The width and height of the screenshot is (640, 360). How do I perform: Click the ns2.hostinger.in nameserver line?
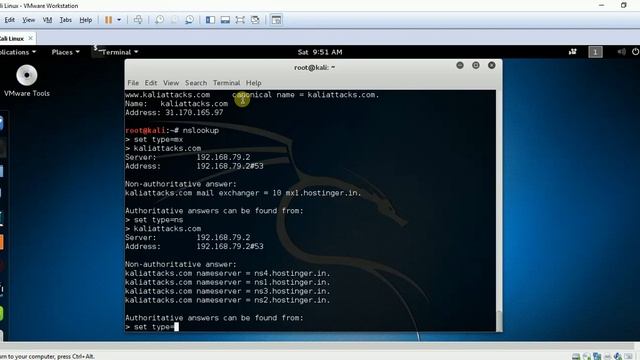click(x=228, y=300)
